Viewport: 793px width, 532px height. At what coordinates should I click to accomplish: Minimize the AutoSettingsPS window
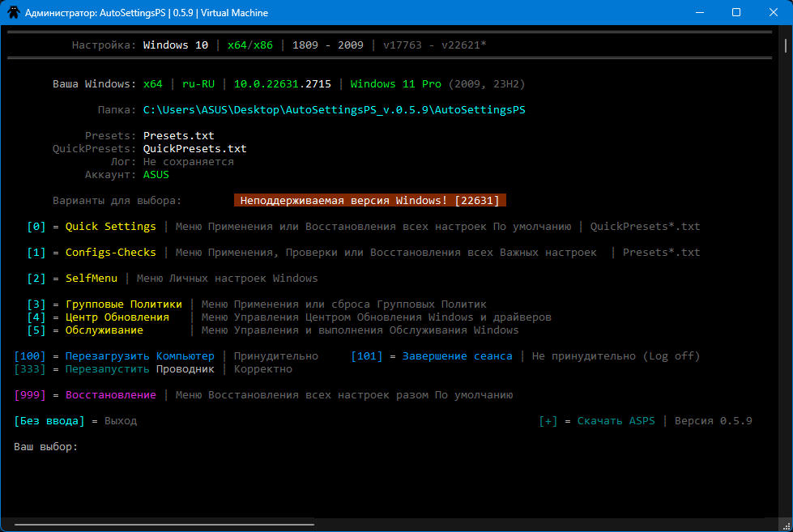tap(700, 13)
